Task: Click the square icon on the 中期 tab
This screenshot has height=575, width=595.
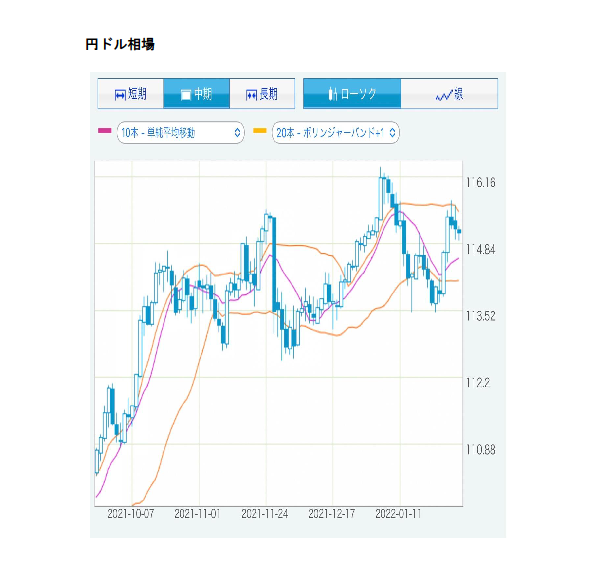Action: point(186,95)
